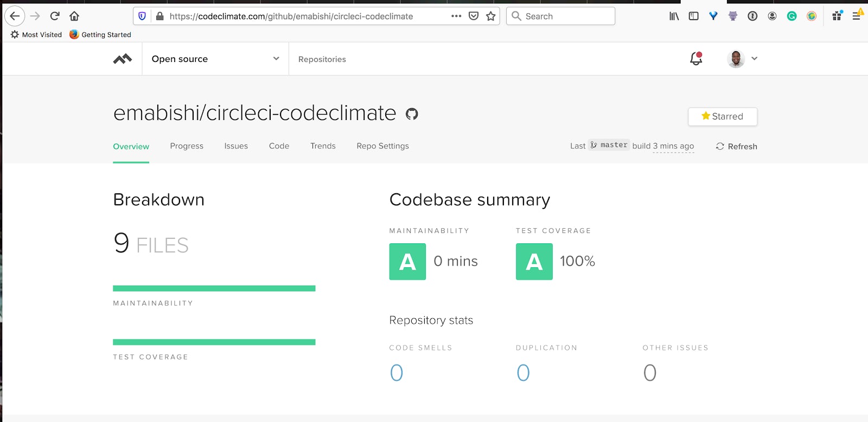Open the Firefox hamburger menu
The height and width of the screenshot is (422, 868).
[856, 16]
